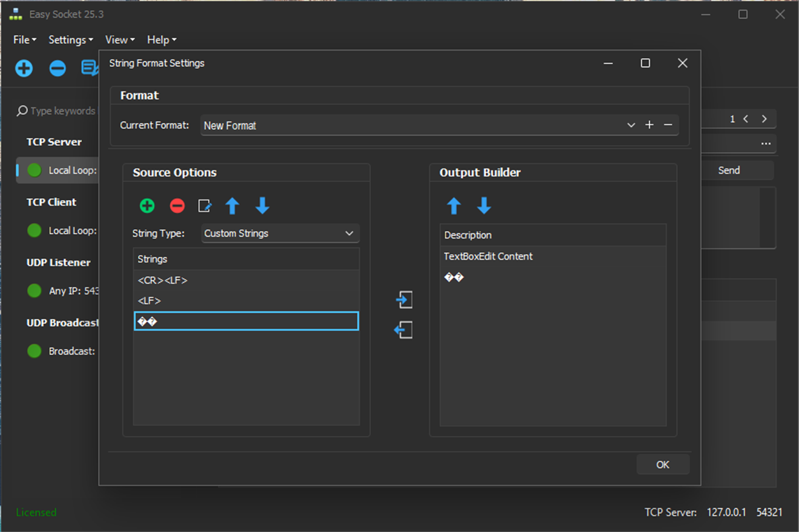Click the Licensed status text
799x532 pixels.
click(x=37, y=512)
